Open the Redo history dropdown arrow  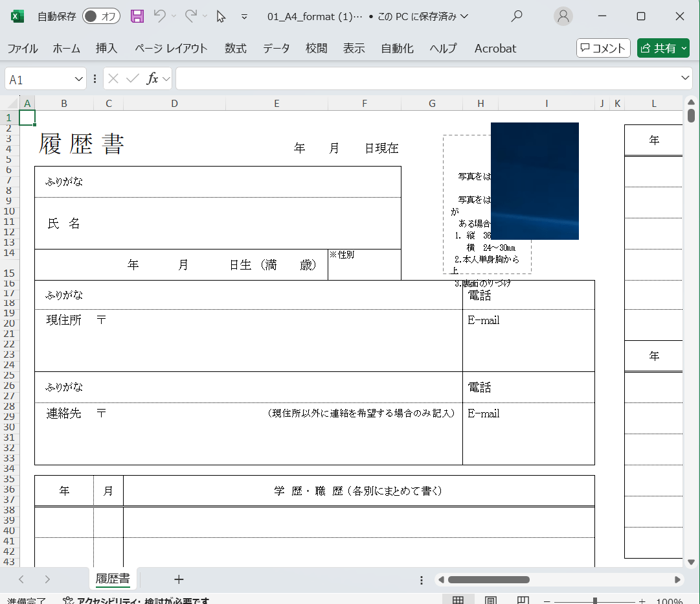point(205,17)
